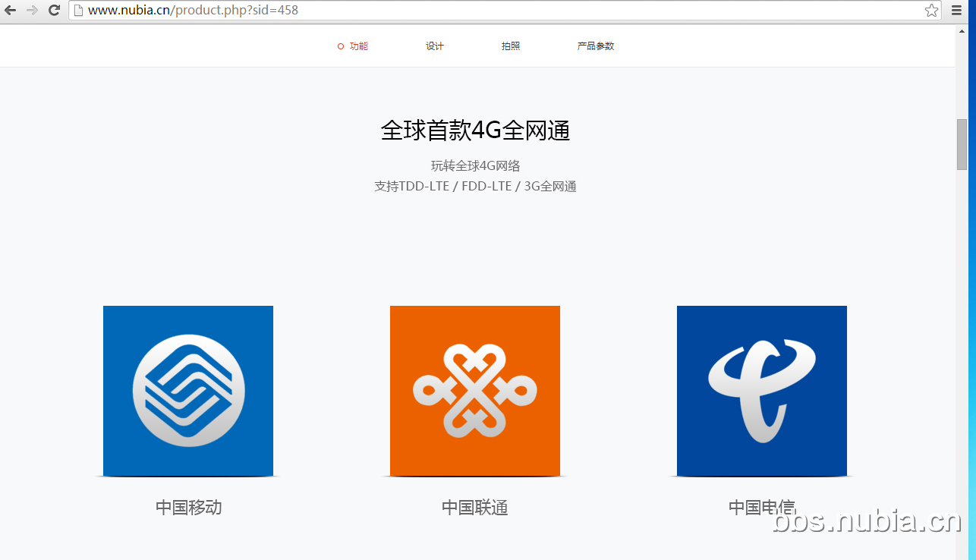The height and width of the screenshot is (560, 976).
Task: Go to the 产品参数 tab
Action: point(596,46)
